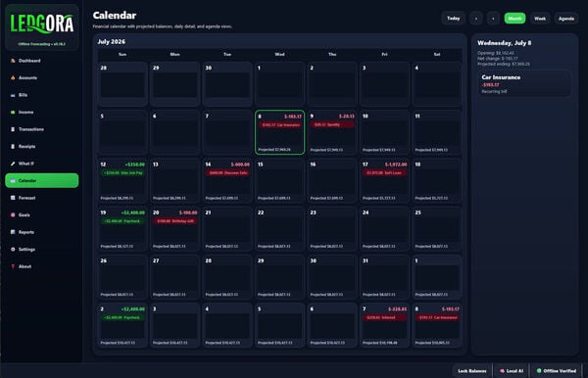Click the July 2026 heading

coord(112,41)
